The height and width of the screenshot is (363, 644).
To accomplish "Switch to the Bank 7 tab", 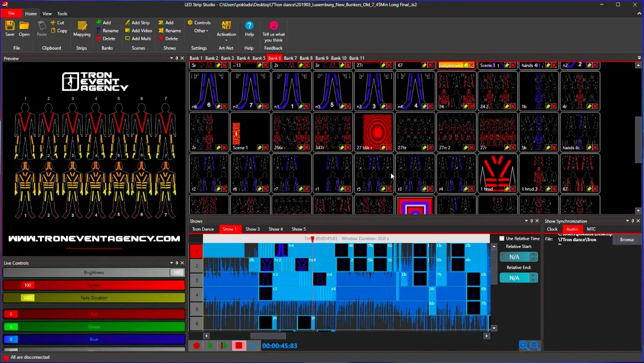I will (290, 58).
